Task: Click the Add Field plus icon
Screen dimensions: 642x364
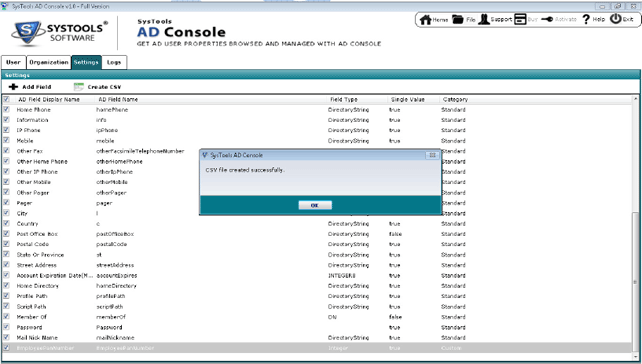Action: click(13, 87)
